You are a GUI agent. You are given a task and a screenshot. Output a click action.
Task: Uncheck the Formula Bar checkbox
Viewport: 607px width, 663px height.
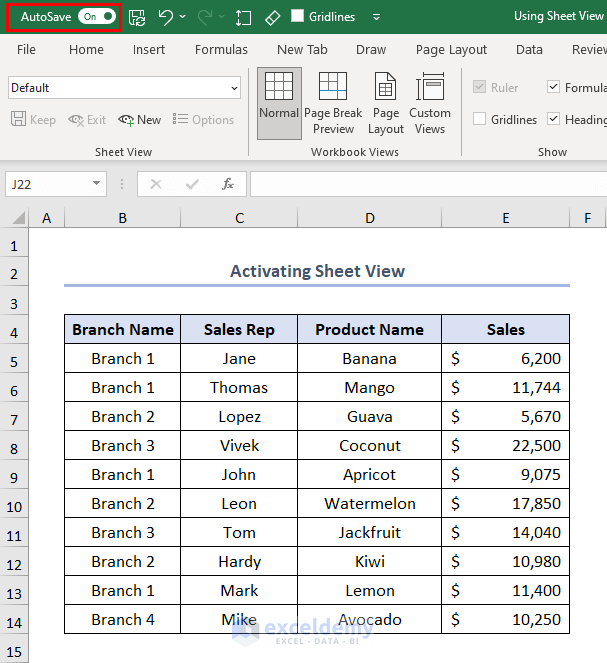click(553, 88)
